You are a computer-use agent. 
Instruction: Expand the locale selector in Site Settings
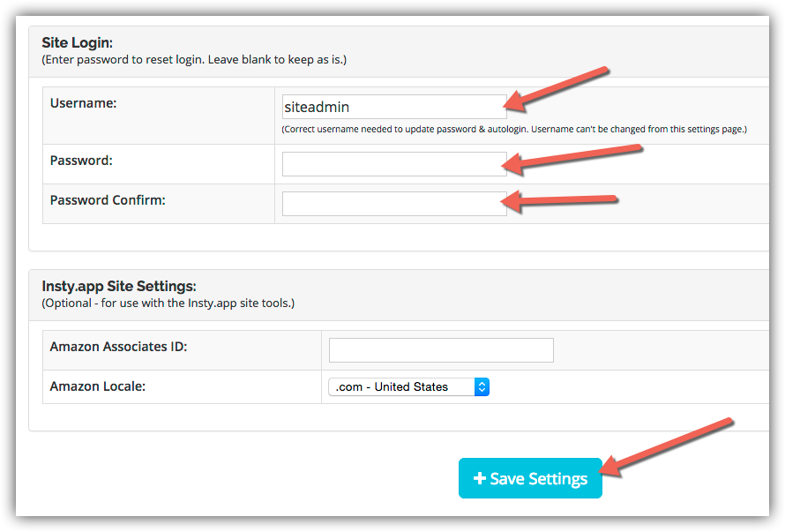tap(408, 386)
